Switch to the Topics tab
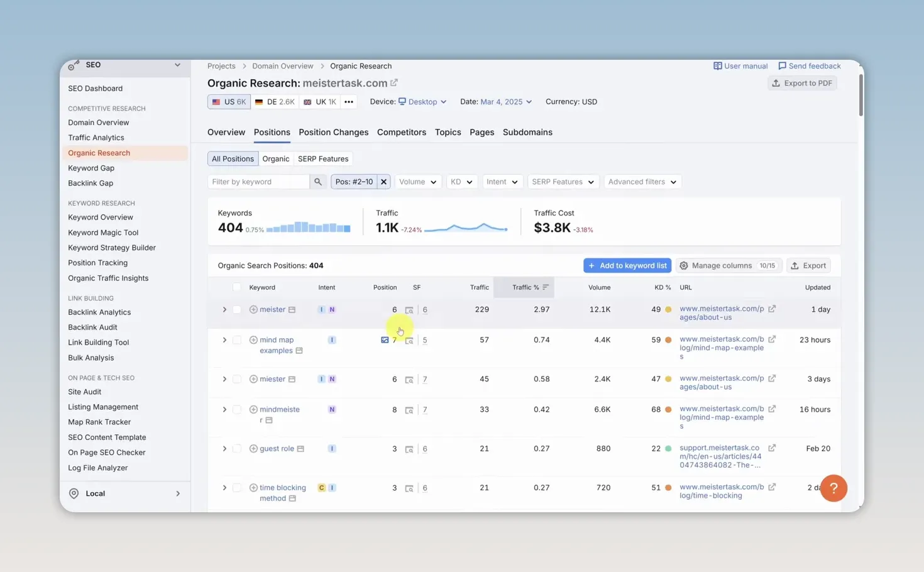Image resolution: width=924 pixels, height=572 pixels. coord(448,132)
